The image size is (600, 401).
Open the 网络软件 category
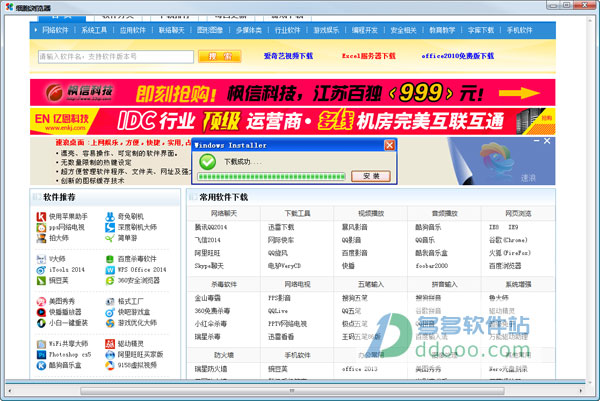[55, 30]
